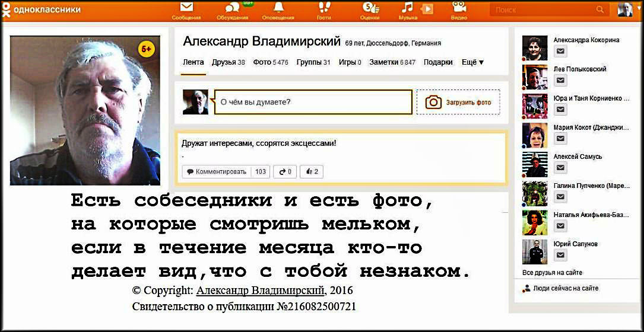Select the Лента tab
The image size is (644, 332).
click(193, 62)
